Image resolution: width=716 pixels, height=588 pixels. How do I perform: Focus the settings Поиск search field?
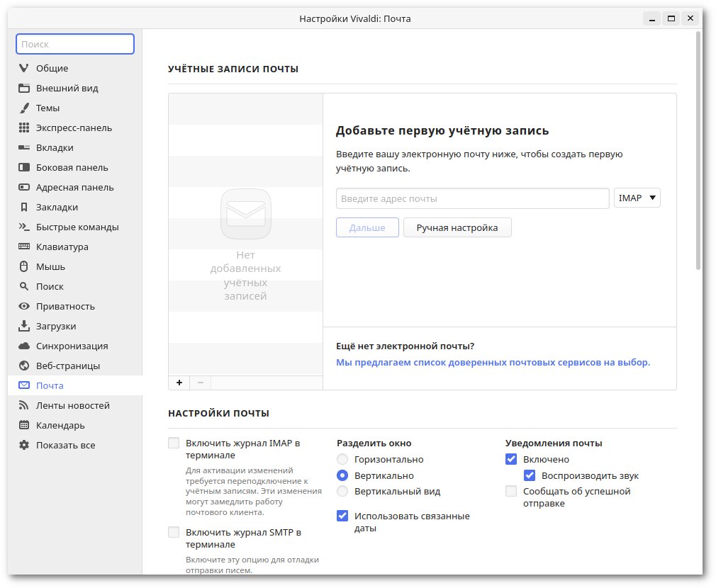(75, 44)
